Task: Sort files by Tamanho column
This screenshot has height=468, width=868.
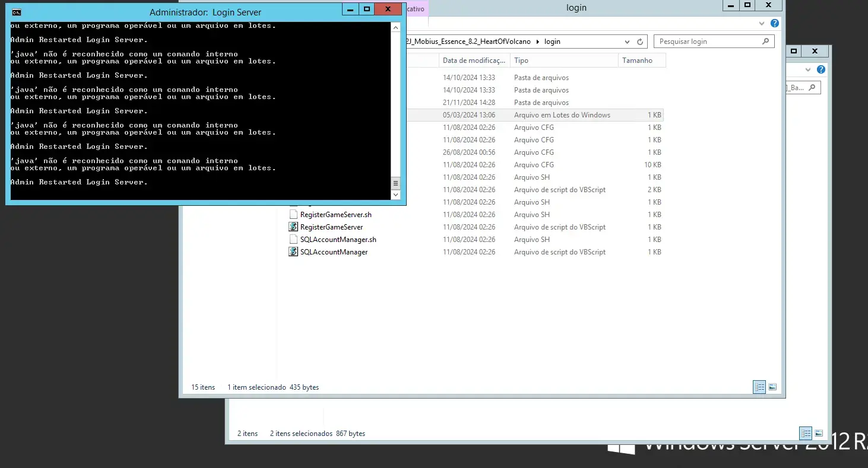Action: (642, 60)
